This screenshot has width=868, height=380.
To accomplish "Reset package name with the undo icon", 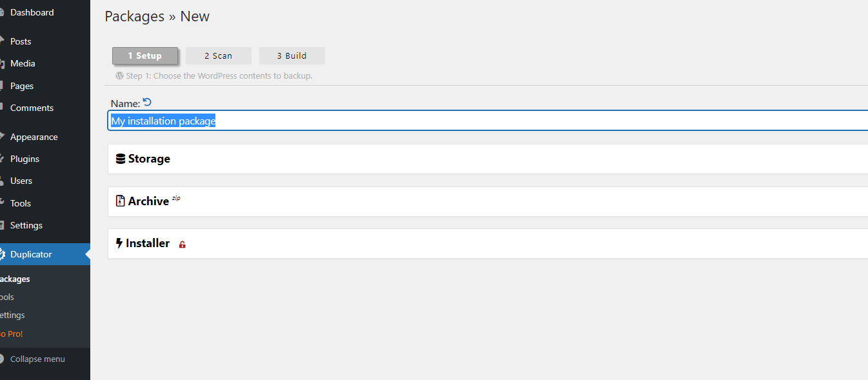I will pyautogui.click(x=147, y=102).
